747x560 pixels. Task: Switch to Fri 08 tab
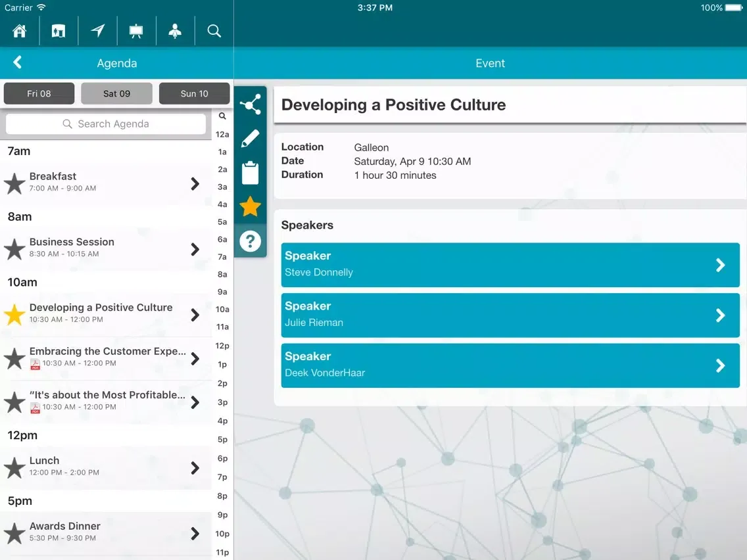[x=39, y=93]
